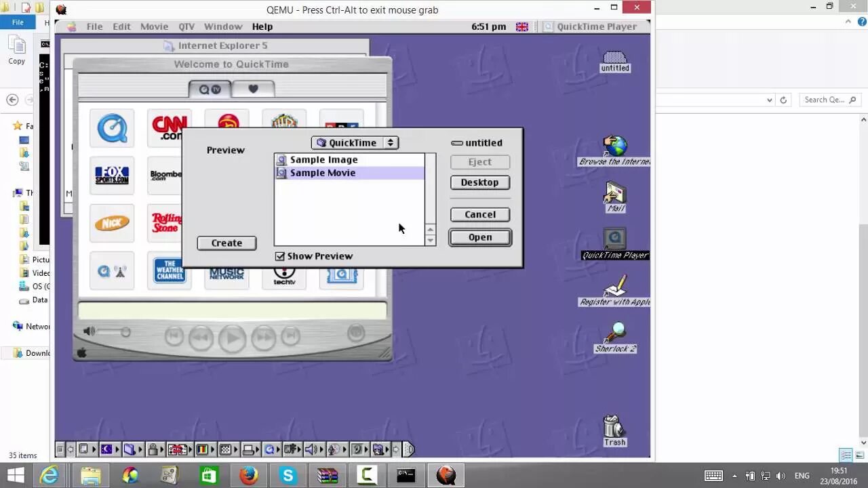Click the file list scroll up arrow
The height and width of the screenshot is (488, 868).
[x=430, y=230]
